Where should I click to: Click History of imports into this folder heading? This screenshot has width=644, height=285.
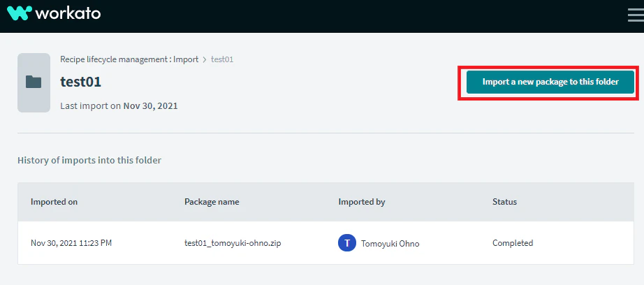coord(89,160)
